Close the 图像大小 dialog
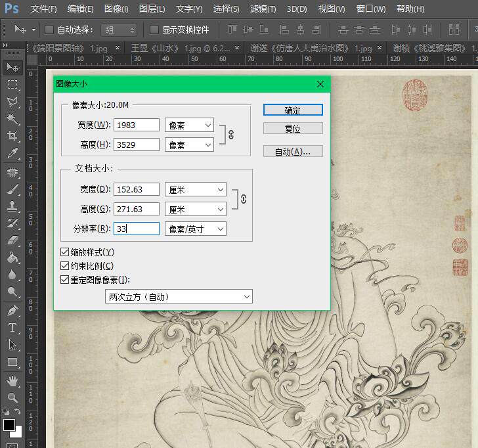This screenshot has height=448, width=478. pyautogui.click(x=320, y=84)
